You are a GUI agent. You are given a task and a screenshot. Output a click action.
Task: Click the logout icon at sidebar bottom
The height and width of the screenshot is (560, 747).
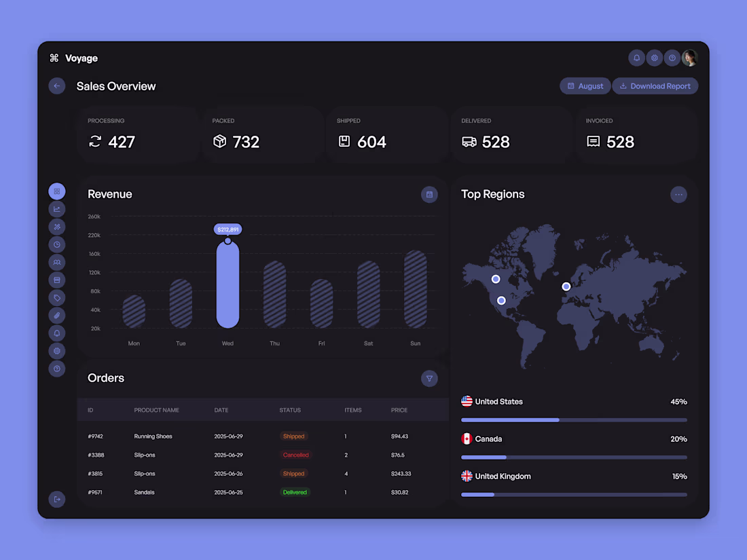click(57, 499)
